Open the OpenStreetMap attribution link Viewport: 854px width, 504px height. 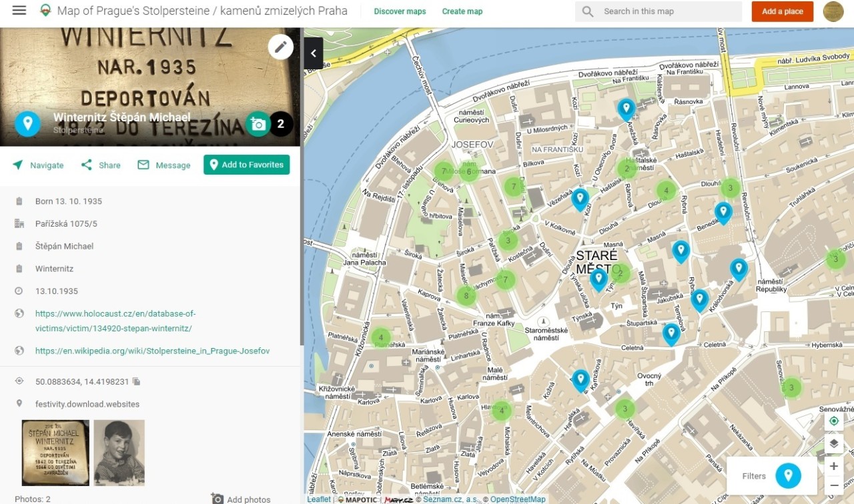point(518,499)
